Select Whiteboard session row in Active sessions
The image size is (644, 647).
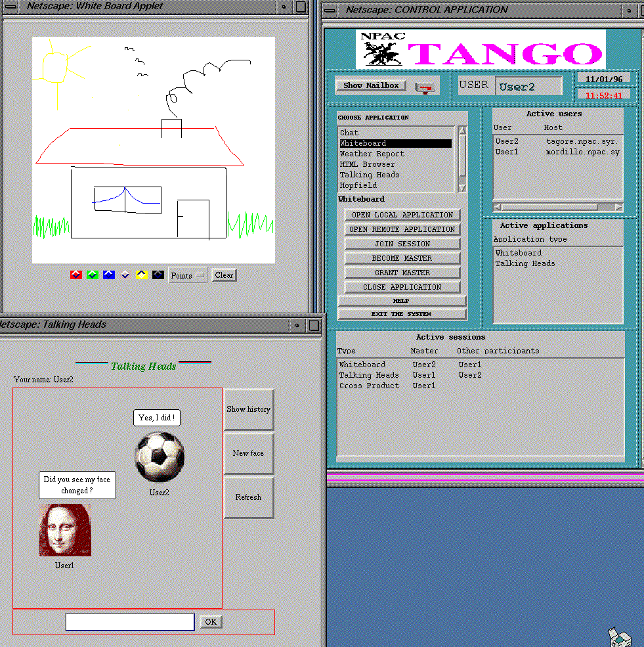point(481,365)
